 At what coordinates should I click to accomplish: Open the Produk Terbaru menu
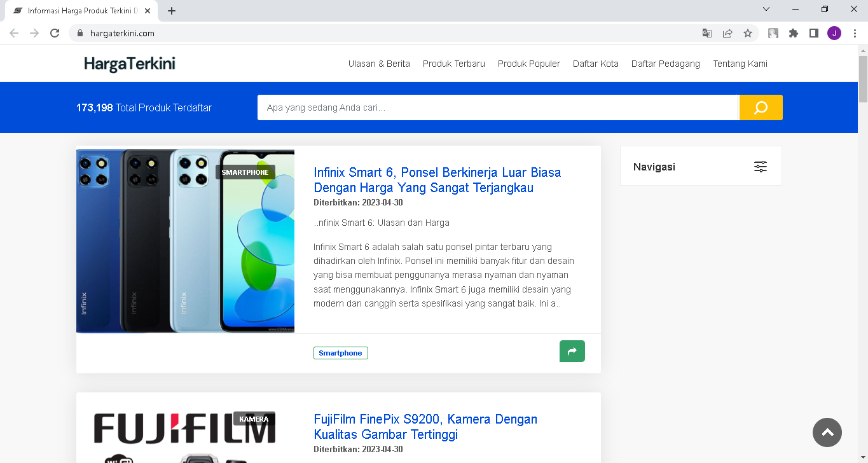tap(454, 64)
